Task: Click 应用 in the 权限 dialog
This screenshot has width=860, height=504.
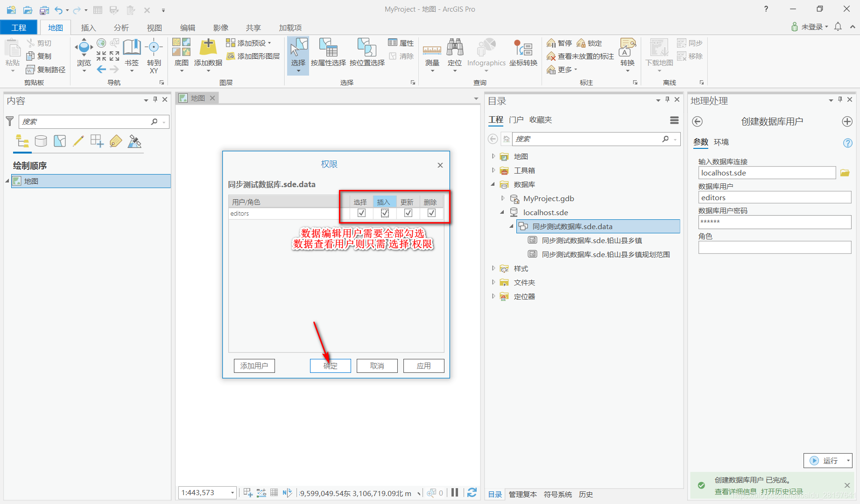Action: tap(424, 366)
